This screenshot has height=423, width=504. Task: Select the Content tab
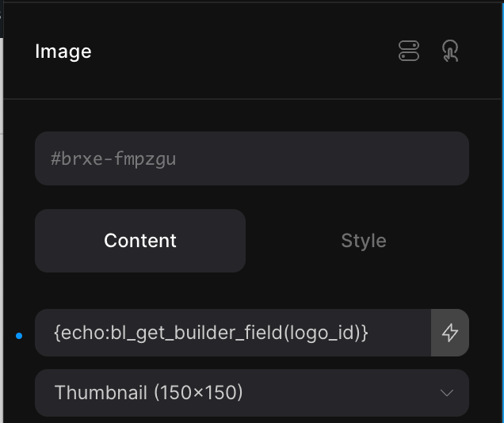[x=140, y=241]
